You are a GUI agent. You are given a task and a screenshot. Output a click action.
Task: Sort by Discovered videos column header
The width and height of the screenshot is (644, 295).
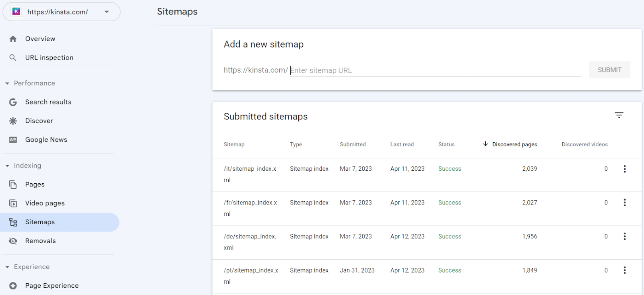click(584, 144)
